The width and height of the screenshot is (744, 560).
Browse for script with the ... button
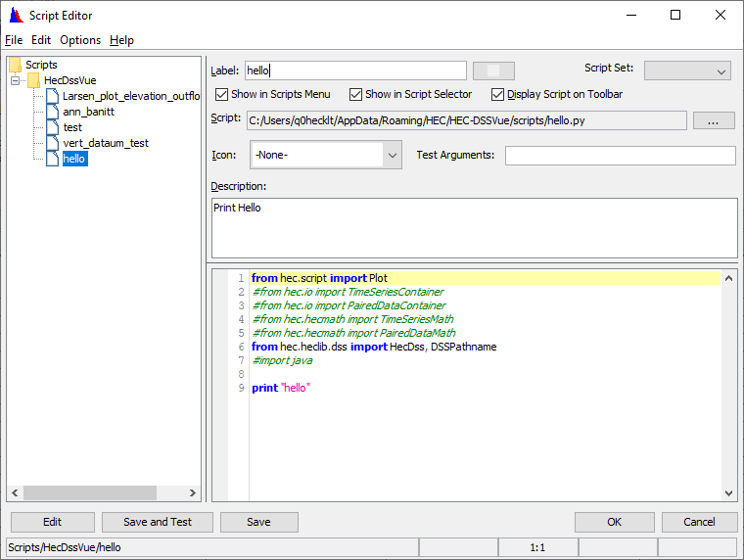tap(714, 120)
